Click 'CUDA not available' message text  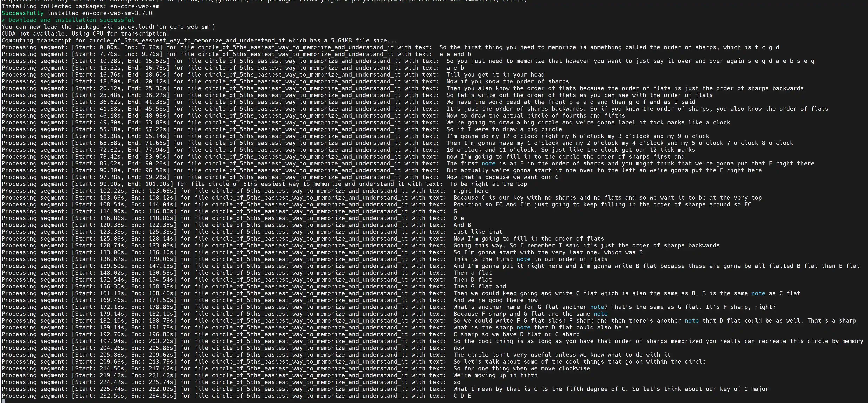(34, 34)
